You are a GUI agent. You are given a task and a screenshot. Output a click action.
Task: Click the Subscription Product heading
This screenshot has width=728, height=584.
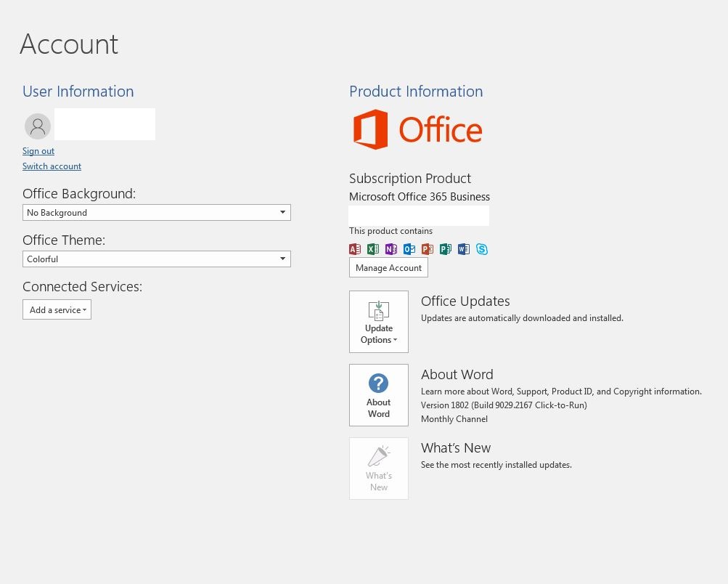pos(410,179)
